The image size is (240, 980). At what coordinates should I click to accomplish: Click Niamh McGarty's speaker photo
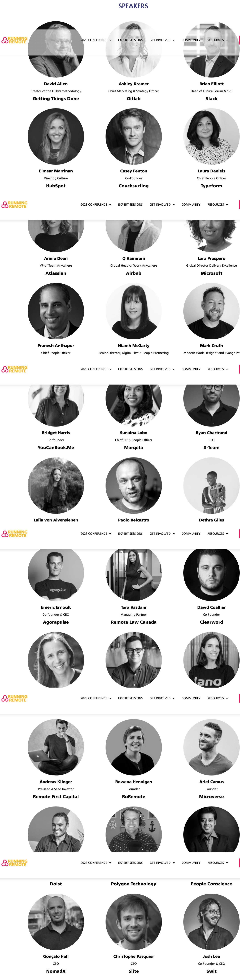134,311
